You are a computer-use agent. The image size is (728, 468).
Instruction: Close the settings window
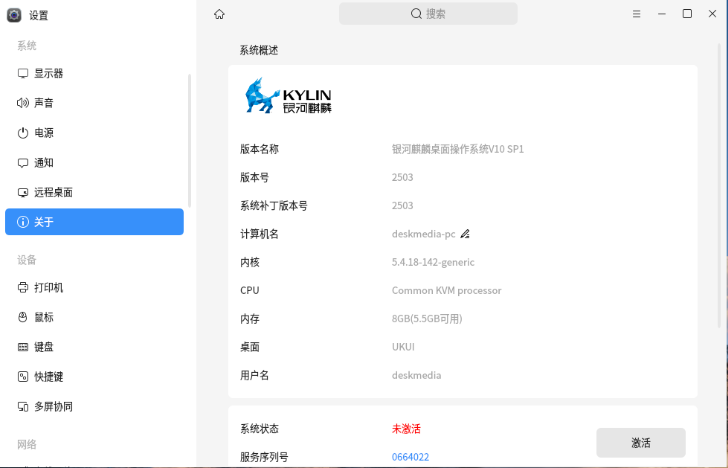tap(712, 13)
